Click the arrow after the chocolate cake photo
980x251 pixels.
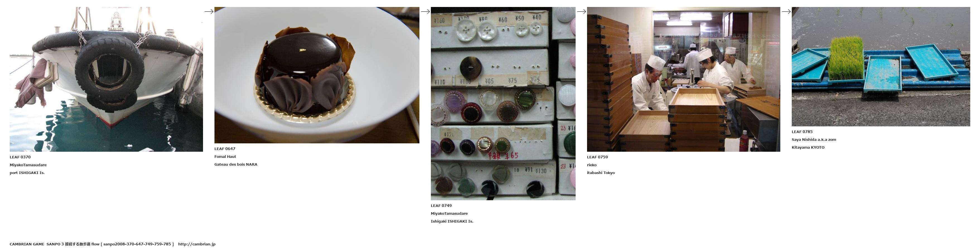(425, 11)
